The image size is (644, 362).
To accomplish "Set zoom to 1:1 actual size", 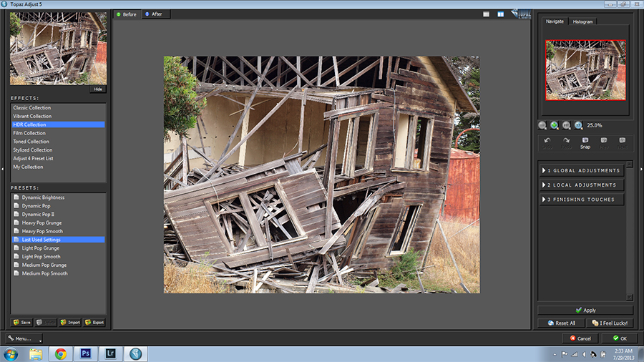I will 578,125.
